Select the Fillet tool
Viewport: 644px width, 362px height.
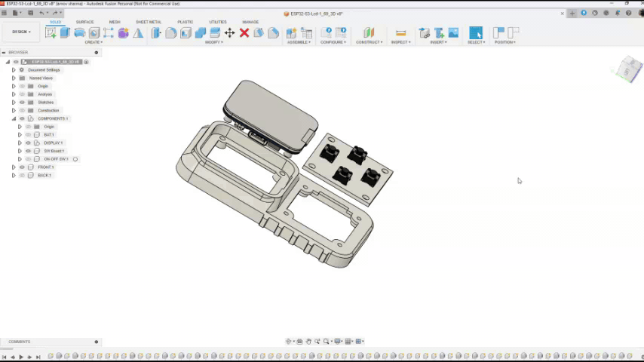171,33
